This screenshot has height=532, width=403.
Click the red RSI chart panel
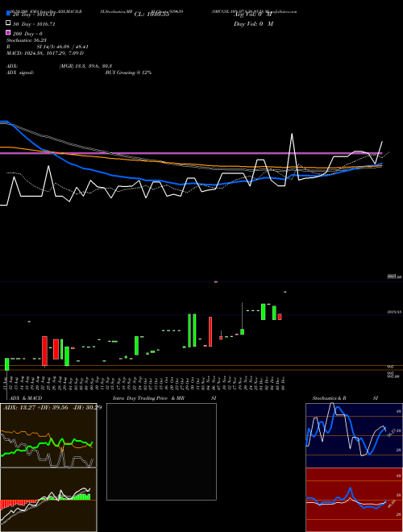coord(354,500)
